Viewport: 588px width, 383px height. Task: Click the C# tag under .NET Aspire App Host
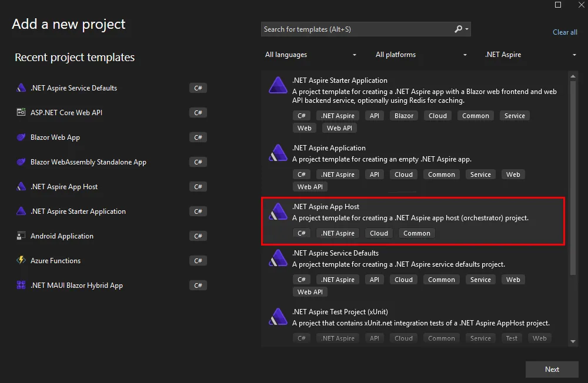[x=302, y=233]
